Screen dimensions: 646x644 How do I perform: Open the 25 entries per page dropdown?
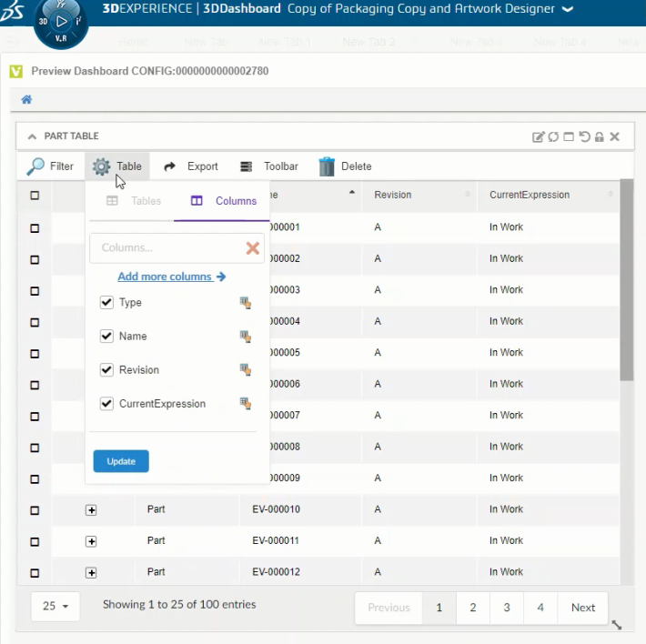pos(56,606)
